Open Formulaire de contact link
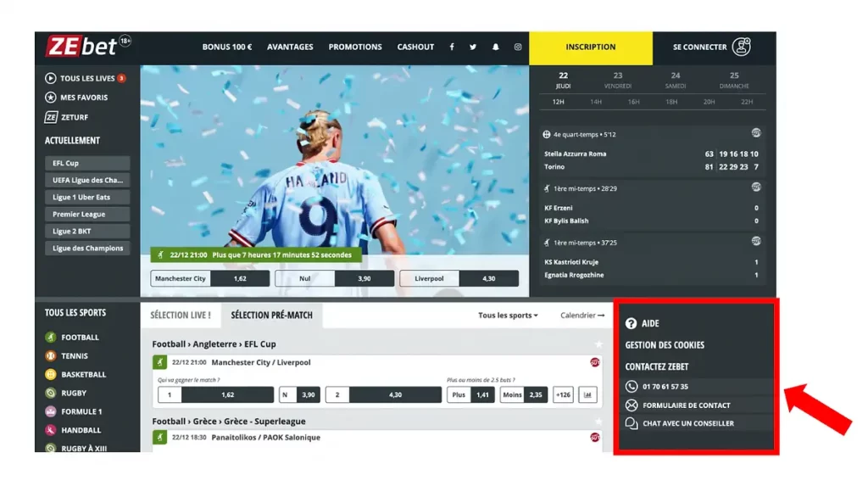Image resolution: width=868 pixels, height=492 pixels. pos(686,405)
